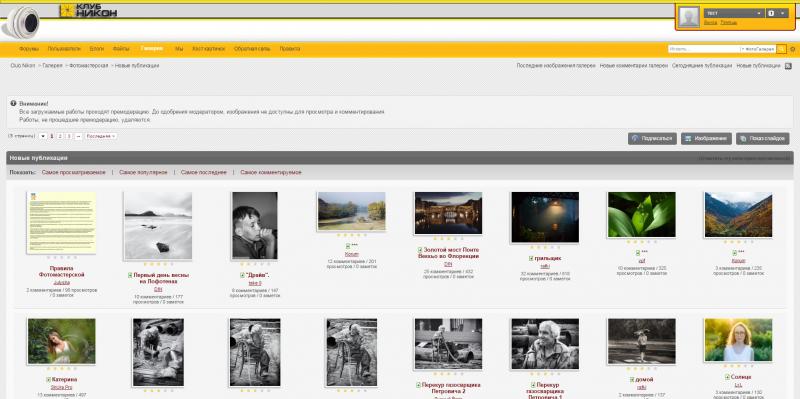The width and height of the screenshot is (800, 399).
Task: Open the RSS feed icon
Action: pyautogui.click(x=788, y=66)
